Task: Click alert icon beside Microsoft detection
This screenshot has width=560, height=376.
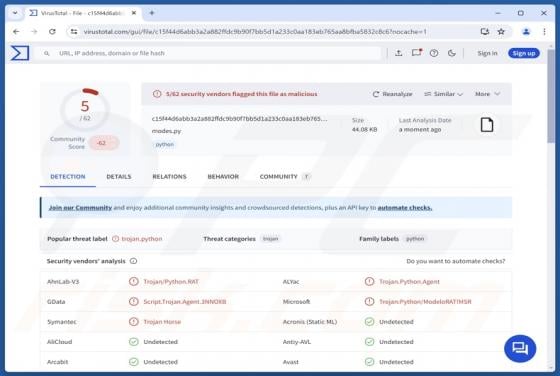Action: (369, 302)
